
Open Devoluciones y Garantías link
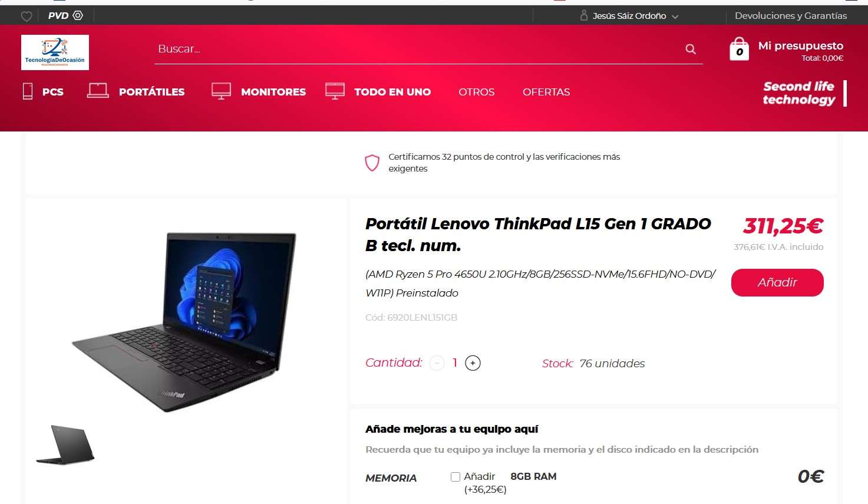pyautogui.click(x=791, y=16)
